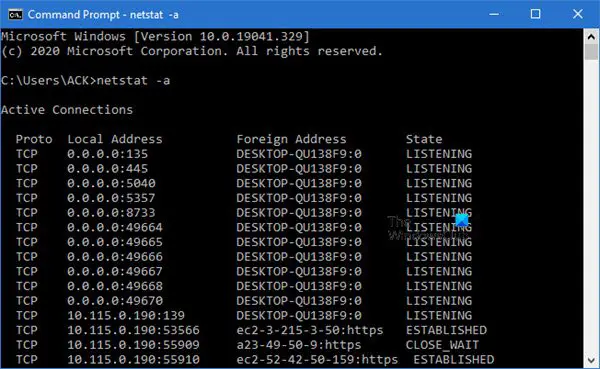Click DESKTOP-QU138F9:0 in port 135 row

tap(298, 154)
